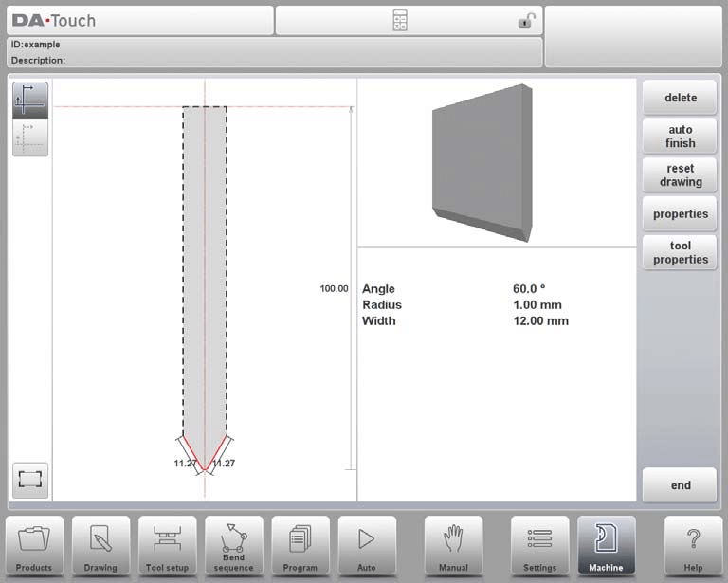Screen dimensions: 728x583
Task: Click the left red tip line segment
Action: click(193, 452)
